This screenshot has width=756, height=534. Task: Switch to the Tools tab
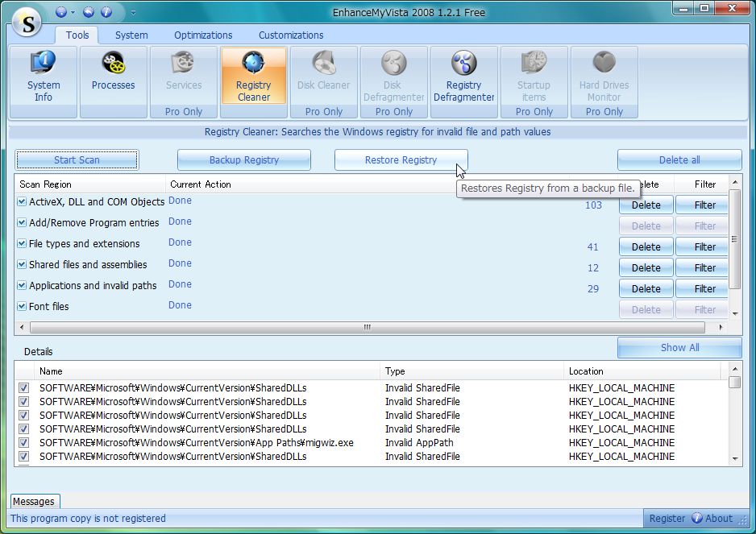click(77, 35)
